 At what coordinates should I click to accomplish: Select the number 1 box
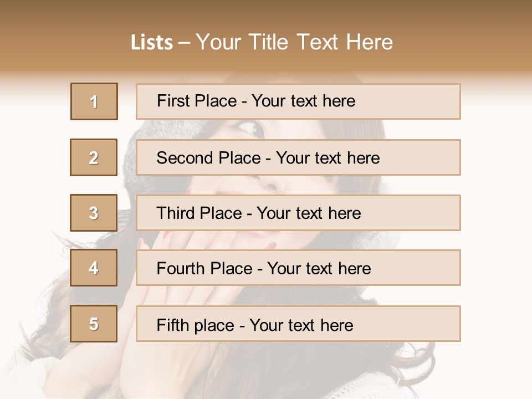pyautogui.click(x=94, y=101)
